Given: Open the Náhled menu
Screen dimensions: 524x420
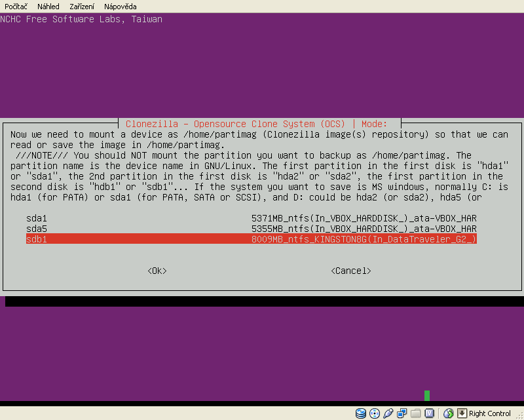Looking at the screenshot, I should tap(48, 6).
